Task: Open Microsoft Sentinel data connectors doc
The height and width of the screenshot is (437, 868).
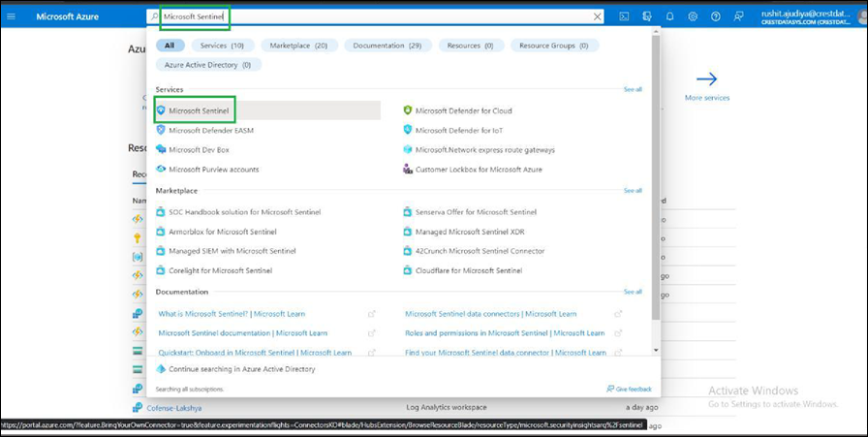Action: coord(490,314)
